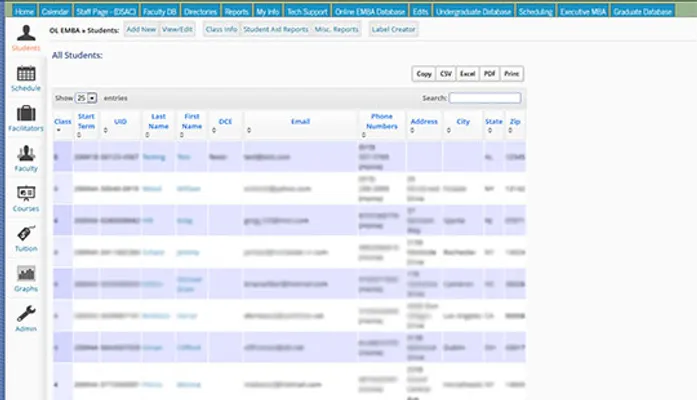
Task: Open the Tech Support tab
Action: point(279,10)
